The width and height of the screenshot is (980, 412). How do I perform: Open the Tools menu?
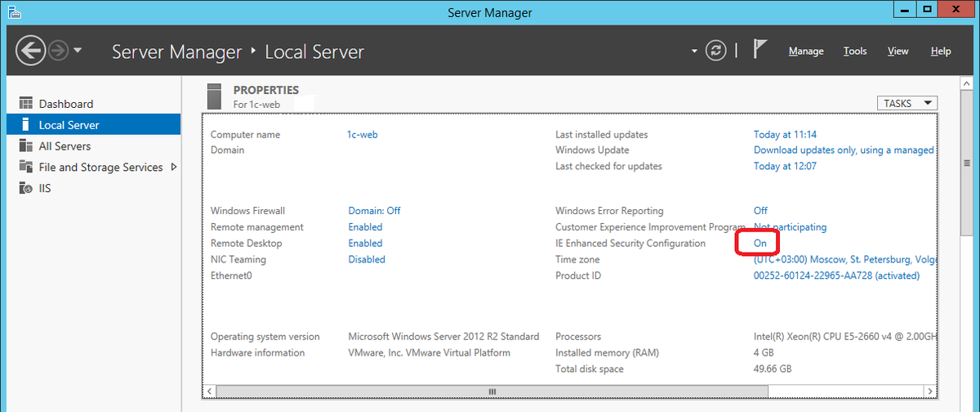click(855, 51)
